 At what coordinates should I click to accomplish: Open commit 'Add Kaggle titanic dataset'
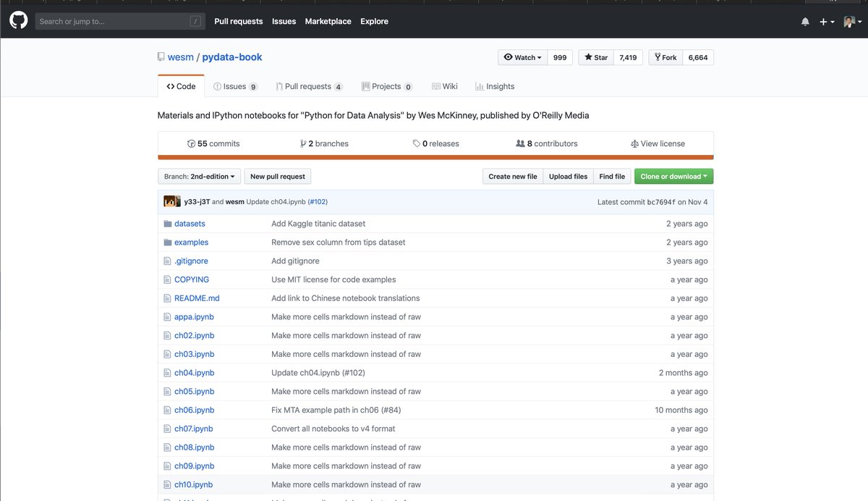click(x=318, y=224)
